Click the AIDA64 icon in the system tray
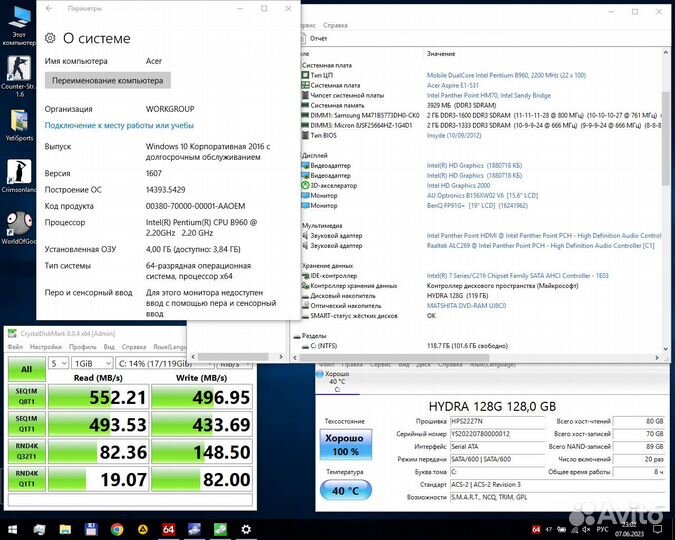This screenshot has width=675, height=540. click(x=536, y=529)
